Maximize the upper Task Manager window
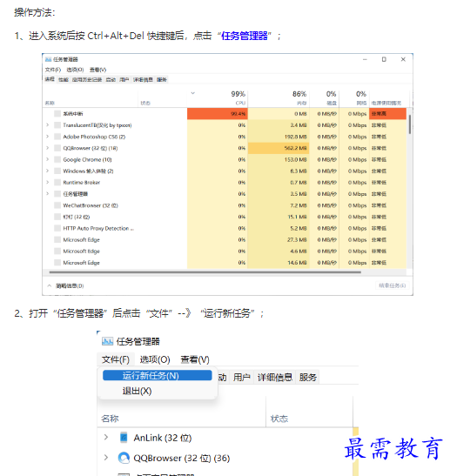The image size is (450, 476). click(384, 59)
